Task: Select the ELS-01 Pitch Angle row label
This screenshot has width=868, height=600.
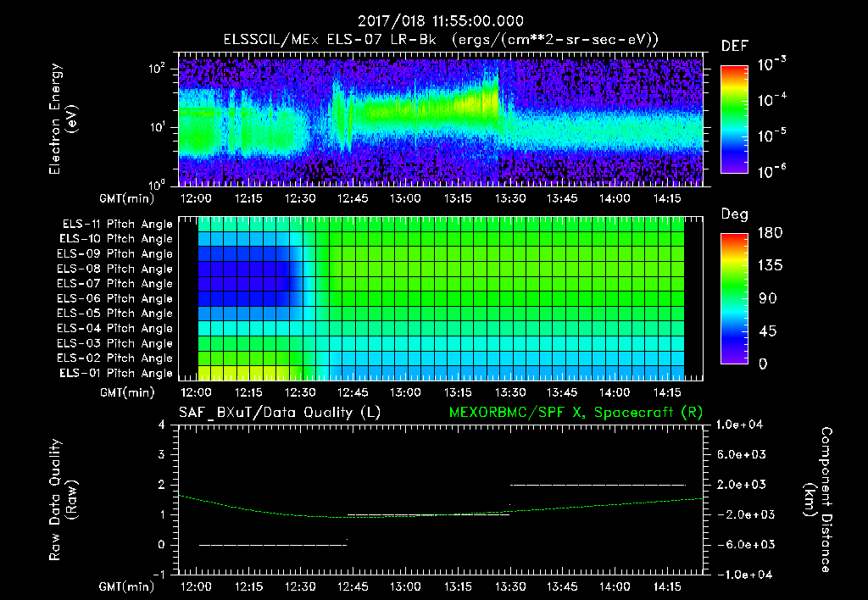Action: (x=116, y=373)
